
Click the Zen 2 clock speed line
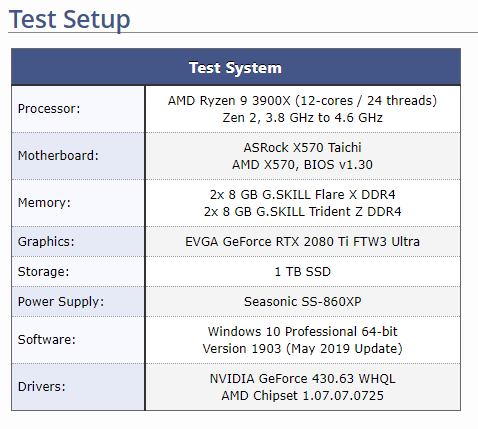pyautogui.click(x=302, y=118)
